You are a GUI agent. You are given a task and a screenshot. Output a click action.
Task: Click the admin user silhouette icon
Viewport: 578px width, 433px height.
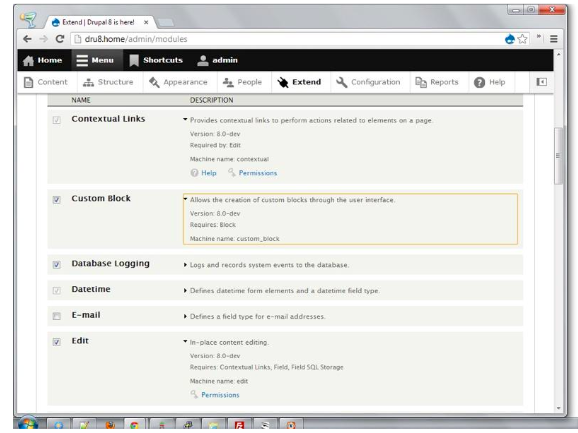203,60
